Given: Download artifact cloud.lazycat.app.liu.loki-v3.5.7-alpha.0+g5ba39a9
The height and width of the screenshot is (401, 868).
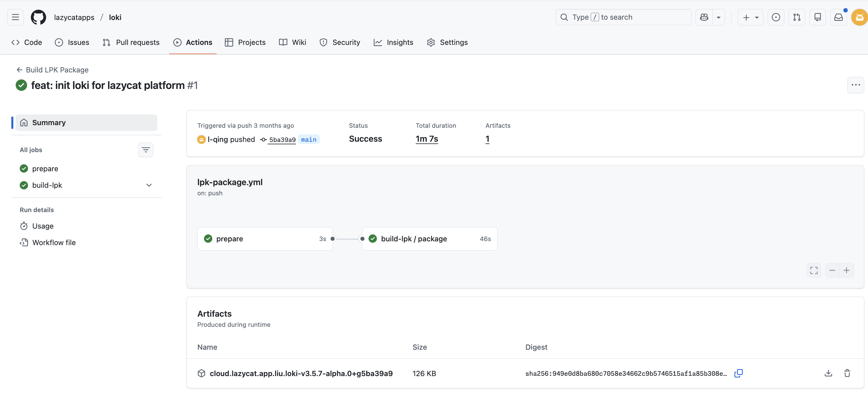Looking at the screenshot, I should (x=301, y=373).
